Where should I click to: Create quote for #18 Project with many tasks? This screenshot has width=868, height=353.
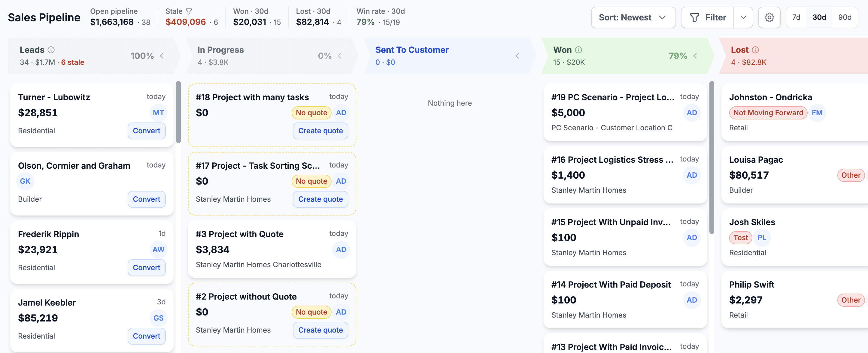tap(320, 131)
